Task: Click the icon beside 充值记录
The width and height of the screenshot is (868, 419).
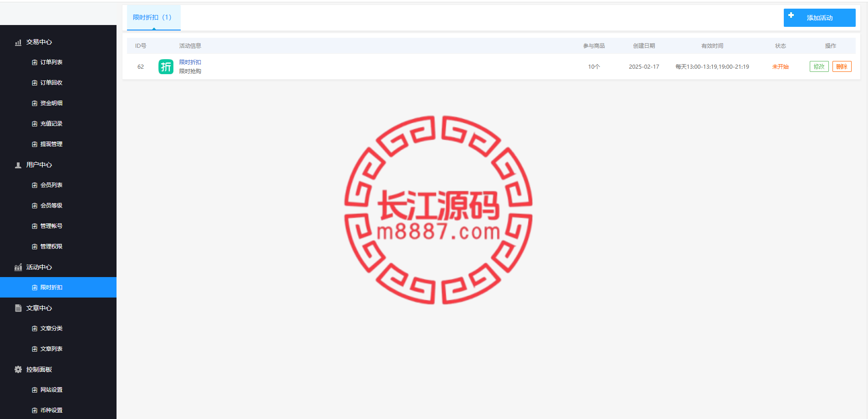Action: (x=35, y=124)
